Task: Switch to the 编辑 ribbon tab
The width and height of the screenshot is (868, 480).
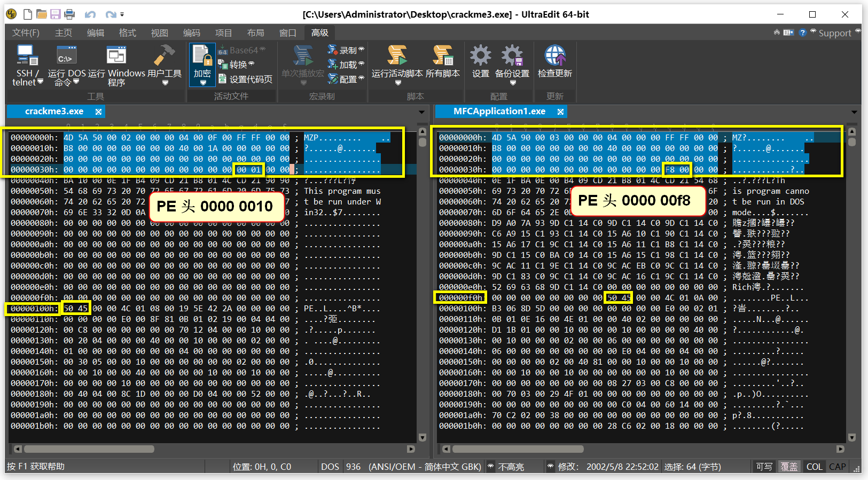Action: [96, 33]
